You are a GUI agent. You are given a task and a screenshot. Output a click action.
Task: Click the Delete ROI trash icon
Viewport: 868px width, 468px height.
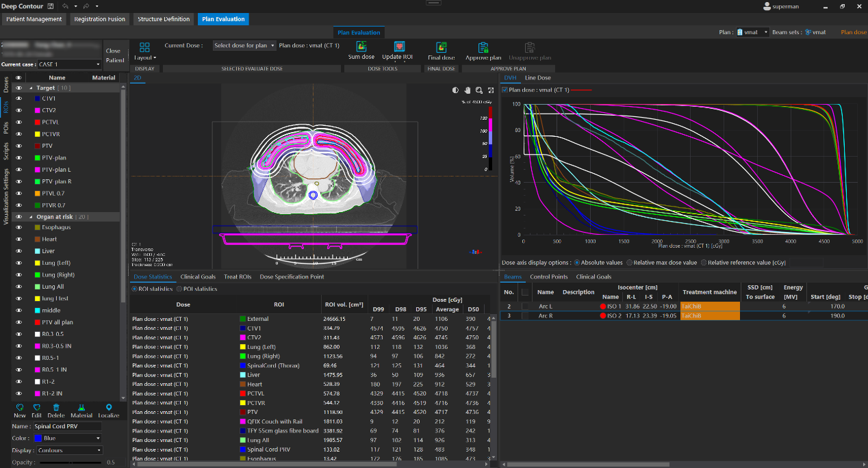pos(56,407)
